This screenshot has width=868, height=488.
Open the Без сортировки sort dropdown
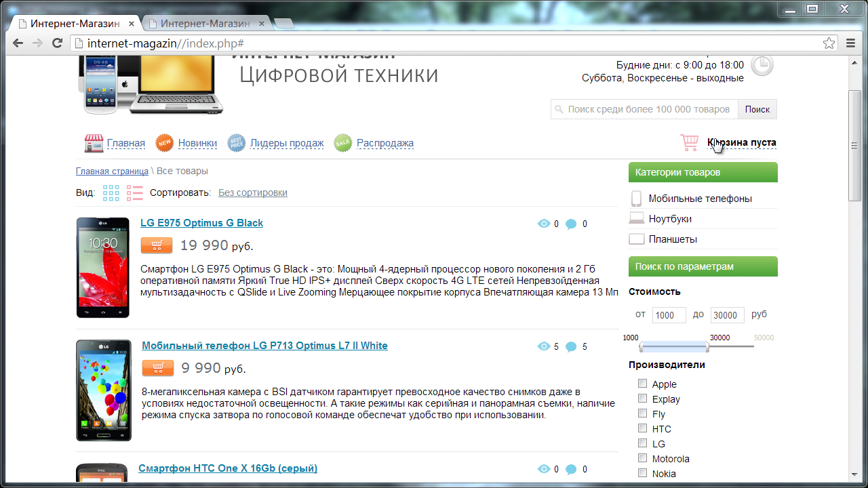[253, 192]
